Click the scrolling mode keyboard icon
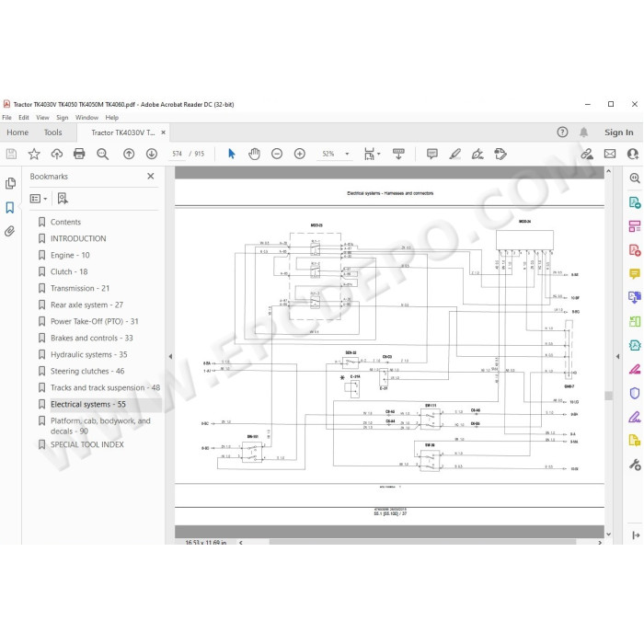Image resolution: width=644 pixels, height=644 pixels. pos(398,154)
